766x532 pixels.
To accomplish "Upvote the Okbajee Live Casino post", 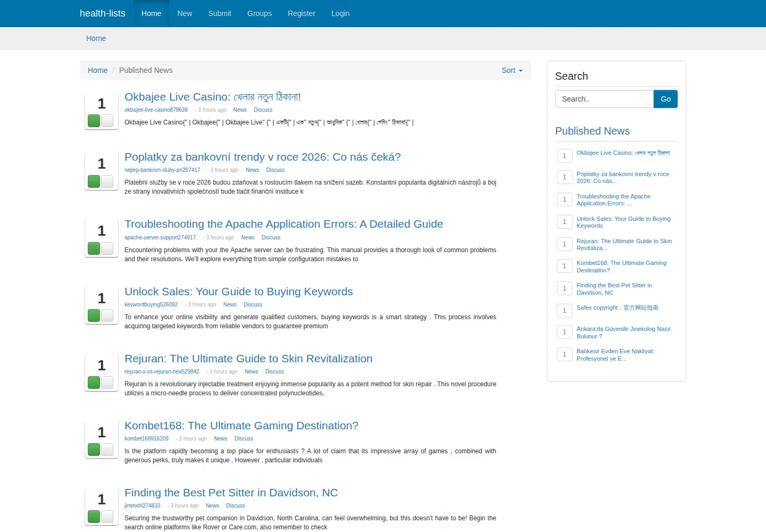I will coord(94,121).
